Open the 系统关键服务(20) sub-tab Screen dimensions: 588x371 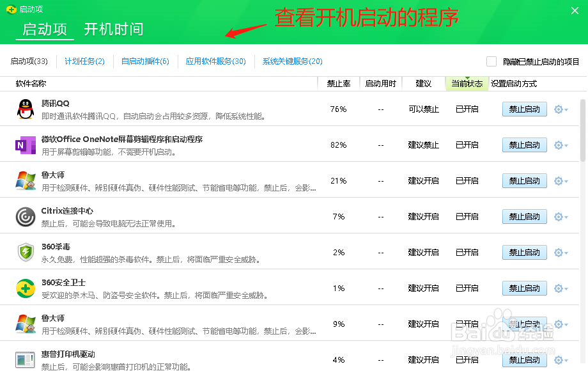click(x=293, y=61)
